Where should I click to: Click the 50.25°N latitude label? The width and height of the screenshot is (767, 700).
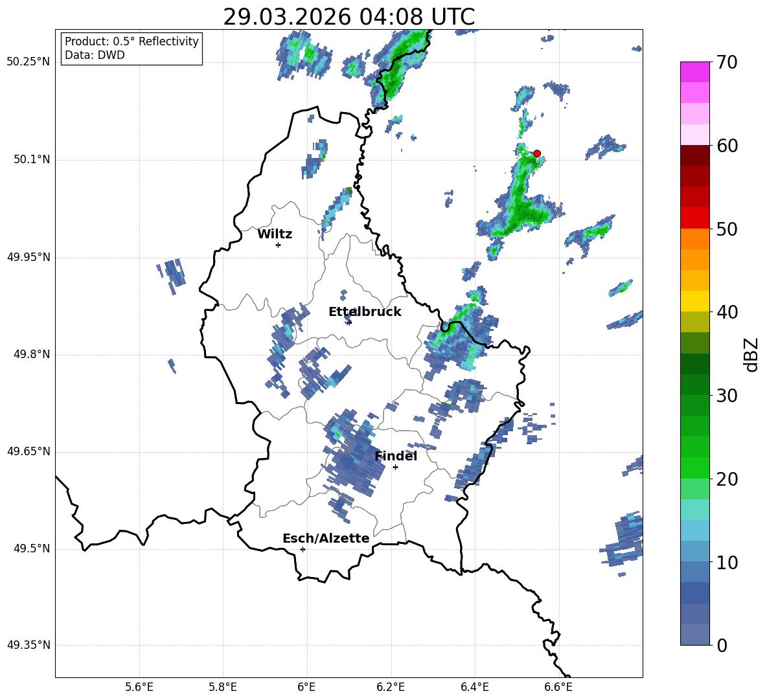coord(29,62)
